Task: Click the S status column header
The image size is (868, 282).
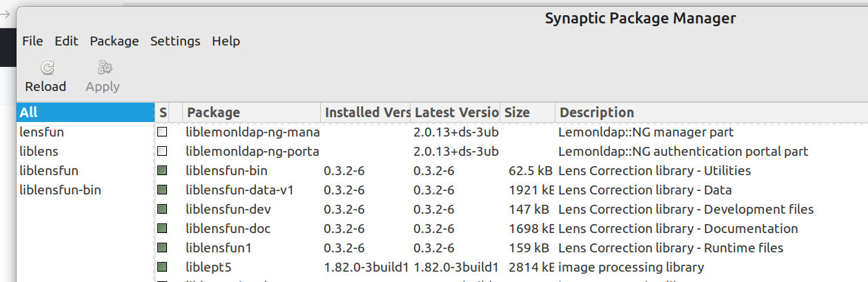Action: click(x=163, y=112)
